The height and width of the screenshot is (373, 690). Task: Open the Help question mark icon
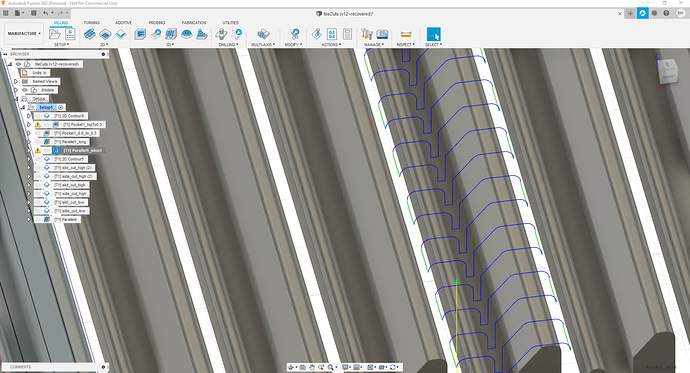pos(666,13)
